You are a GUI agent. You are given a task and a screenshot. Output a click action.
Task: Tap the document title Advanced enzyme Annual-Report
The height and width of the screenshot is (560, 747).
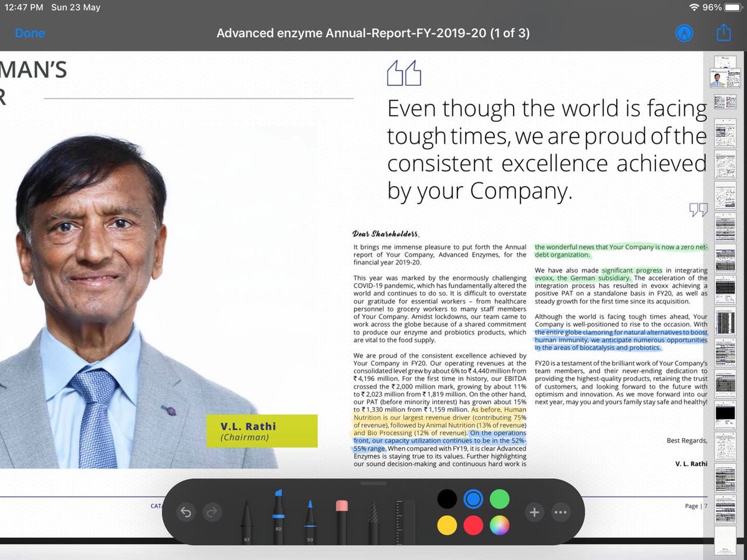click(x=373, y=33)
